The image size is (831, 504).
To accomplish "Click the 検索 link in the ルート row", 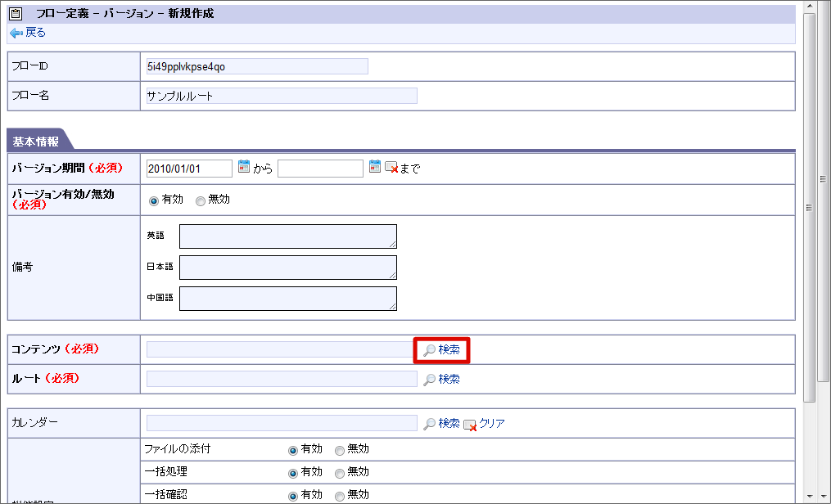I will (449, 379).
